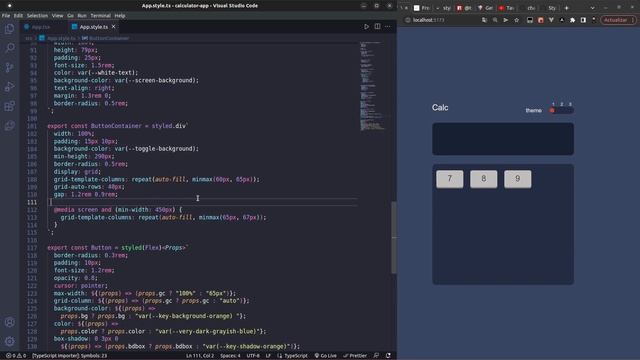Click the feedback icon in status bar
The image size is (640, 360).
click(376, 356)
